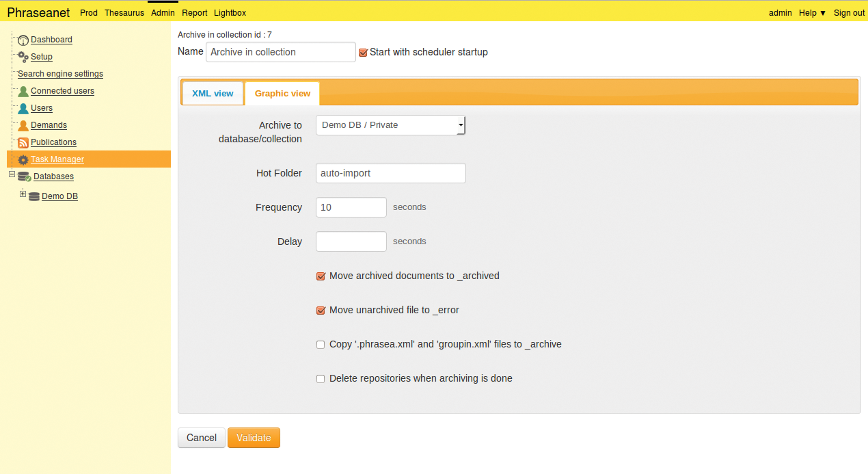Image resolution: width=868 pixels, height=474 pixels.
Task: Click the Users blue person icon
Action: pos(23,107)
